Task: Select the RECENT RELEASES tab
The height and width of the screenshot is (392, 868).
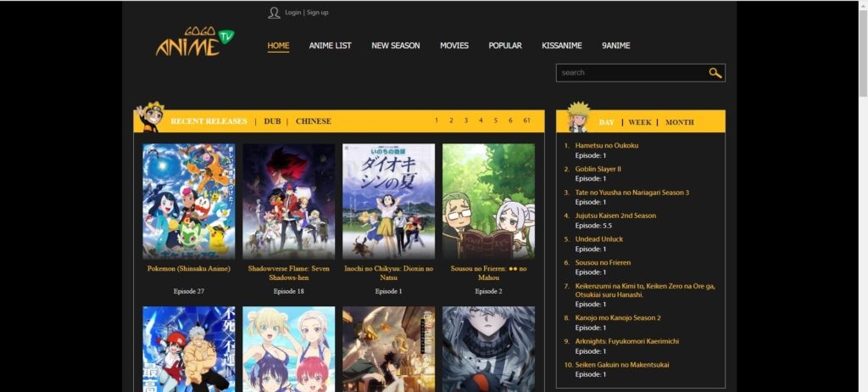Action: click(209, 121)
